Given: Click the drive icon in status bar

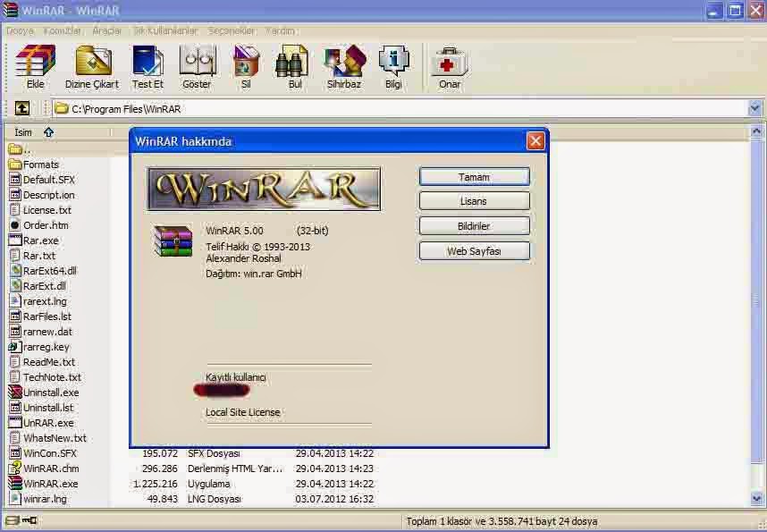Looking at the screenshot, I should click(x=13, y=520).
